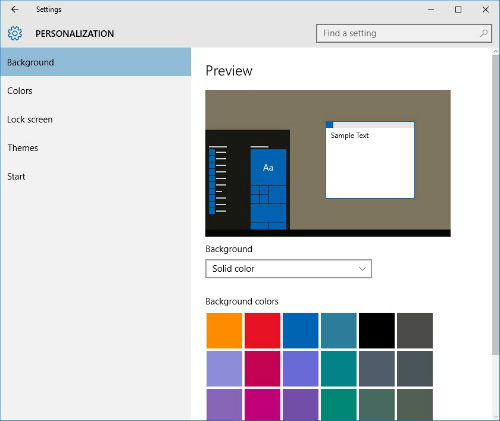Viewport: 500px width, 421px height.
Task: Pick the lavender background color swatch
Action: click(224, 369)
